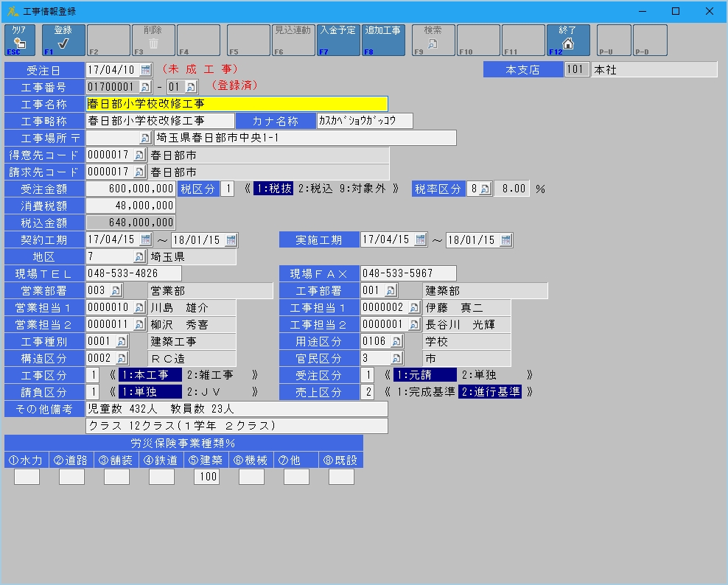Open calendar for 実施工期 end date
Screen dimensions: 728x585
505,240
